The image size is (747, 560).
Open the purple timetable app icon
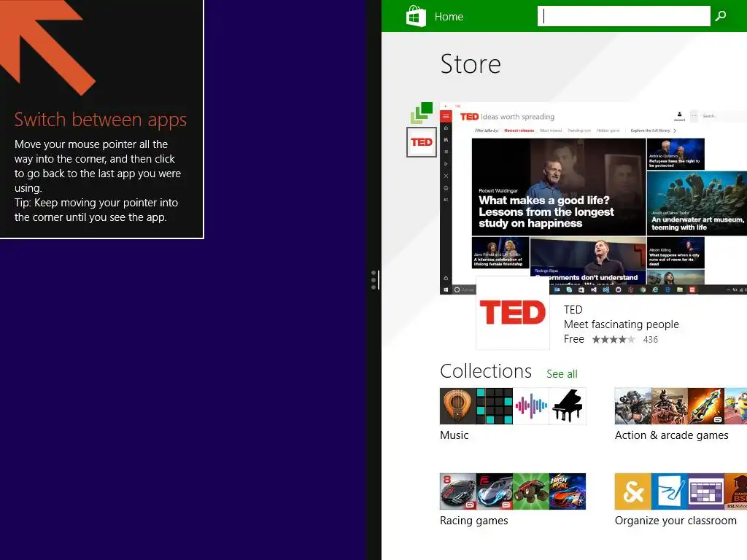click(705, 491)
